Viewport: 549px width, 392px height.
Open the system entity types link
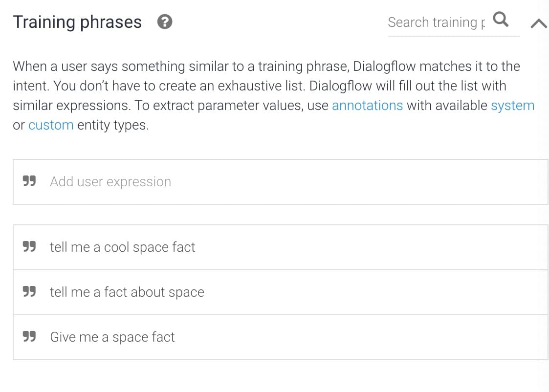(x=512, y=106)
